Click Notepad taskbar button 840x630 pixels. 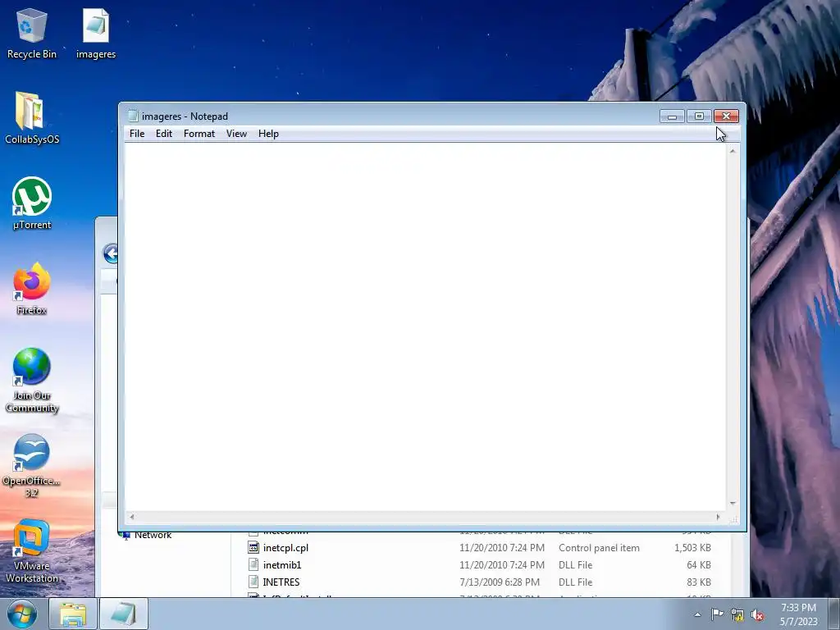click(124, 614)
